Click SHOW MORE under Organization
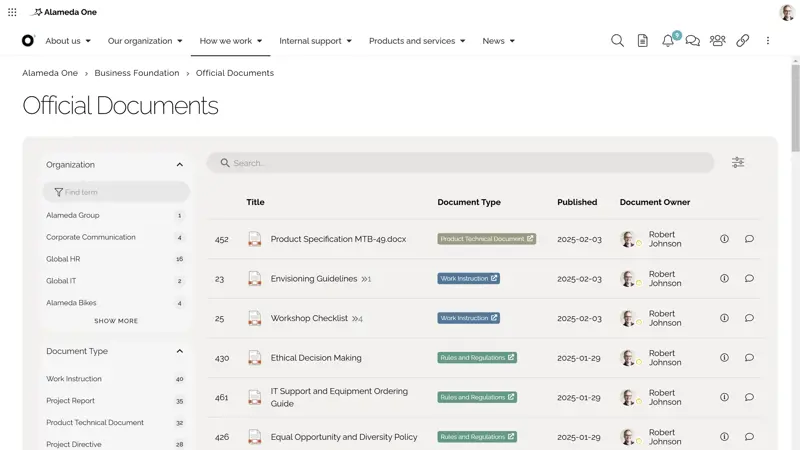The width and height of the screenshot is (800, 450). [x=116, y=321]
